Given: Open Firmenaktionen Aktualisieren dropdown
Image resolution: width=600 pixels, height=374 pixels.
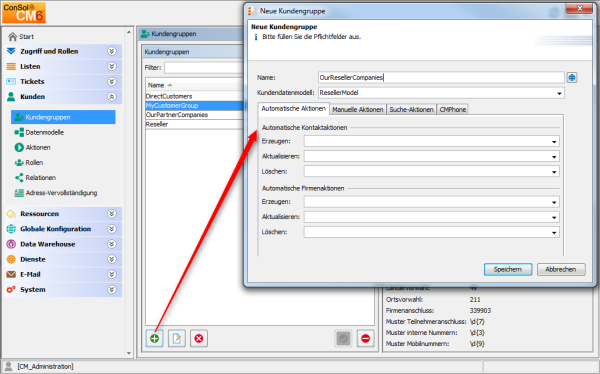Looking at the screenshot, I should [554, 217].
